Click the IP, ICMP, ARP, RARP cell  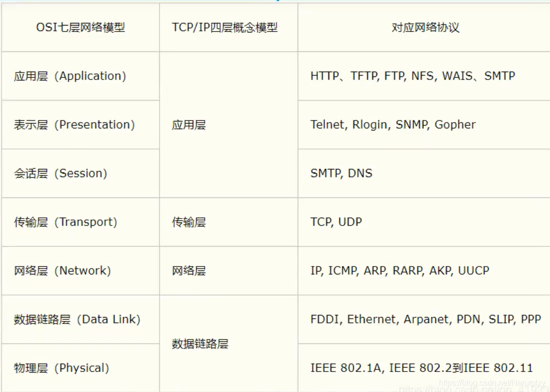click(x=424, y=271)
